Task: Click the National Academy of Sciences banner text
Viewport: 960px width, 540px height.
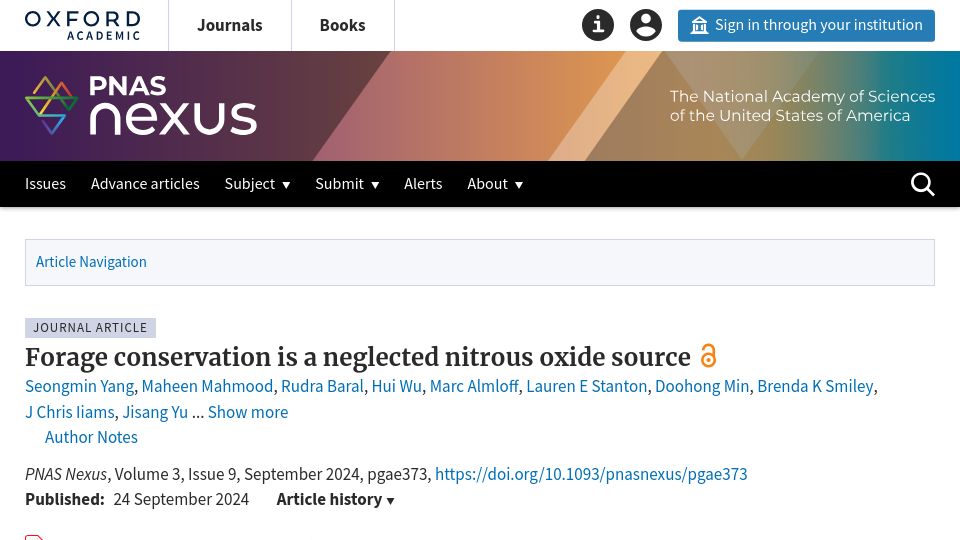Action: click(802, 106)
